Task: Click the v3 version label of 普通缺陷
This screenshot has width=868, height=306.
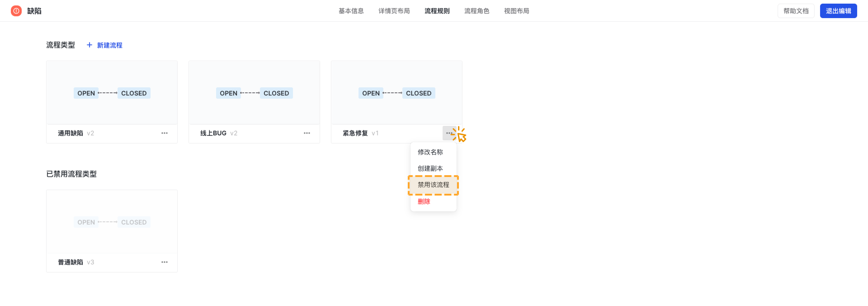Action: point(90,262)
